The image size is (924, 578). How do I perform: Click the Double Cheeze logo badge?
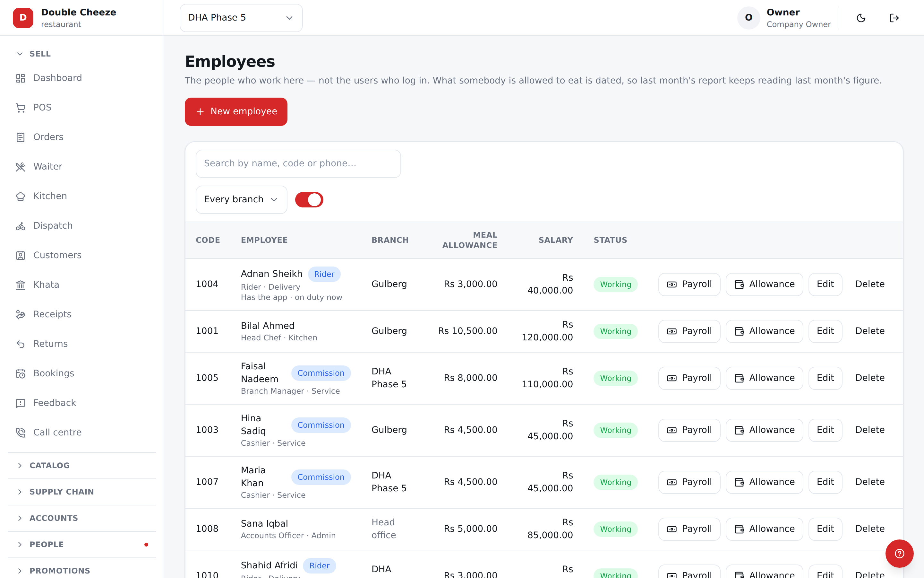(23, 18)
